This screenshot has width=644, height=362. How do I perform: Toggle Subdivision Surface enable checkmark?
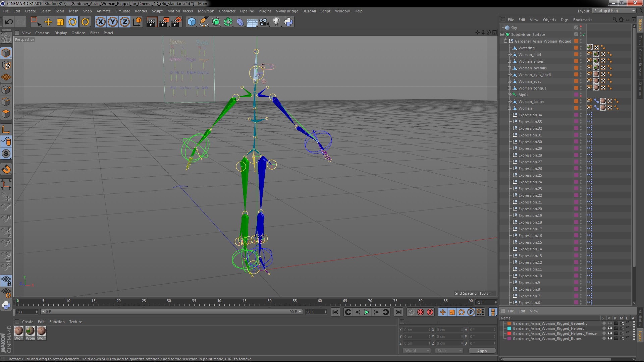click(584, 35)
